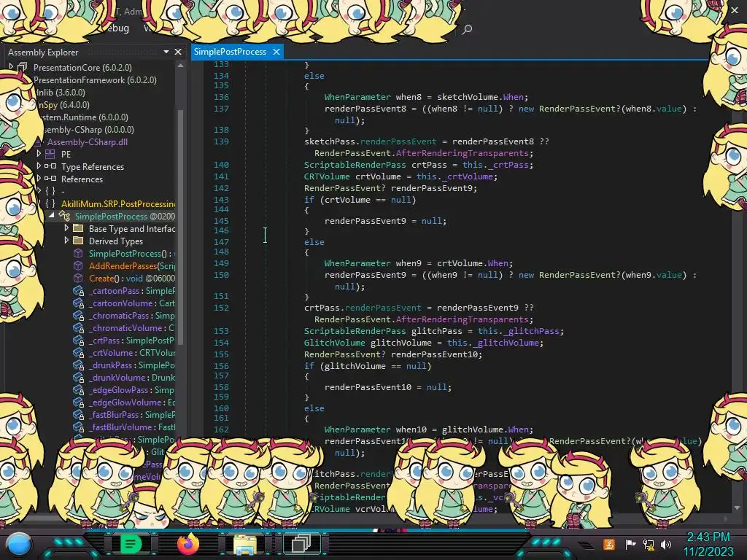This screenshot has height=560, width=747.
Task: Click the _cartoonPass field lock icon
Action: tap(79, 291)
